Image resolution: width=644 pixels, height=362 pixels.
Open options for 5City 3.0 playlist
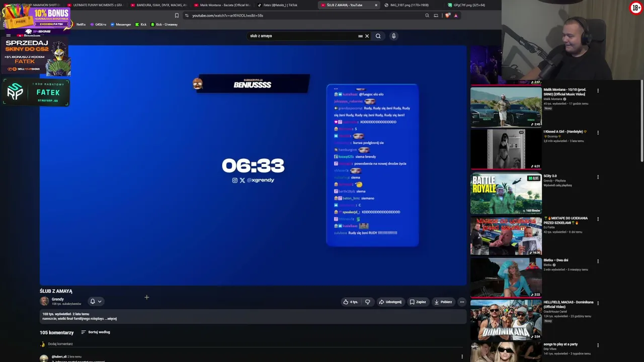[x=598, y=177]
